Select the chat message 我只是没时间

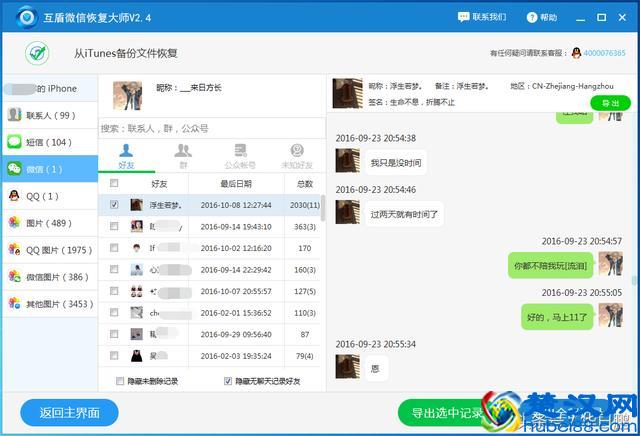396,163
